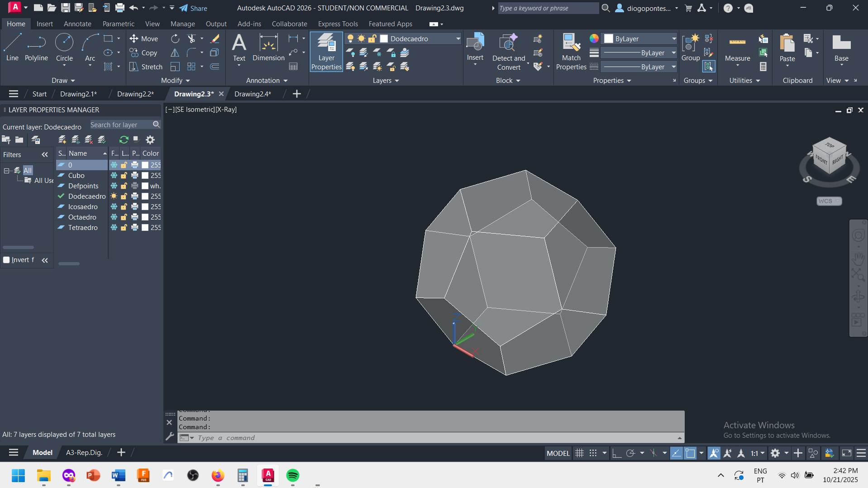Select the Line draw tool

coord(12,48)
